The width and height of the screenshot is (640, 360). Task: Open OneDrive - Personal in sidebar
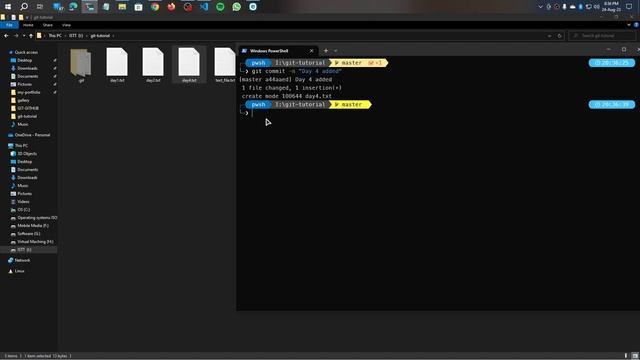coord(32,135)
